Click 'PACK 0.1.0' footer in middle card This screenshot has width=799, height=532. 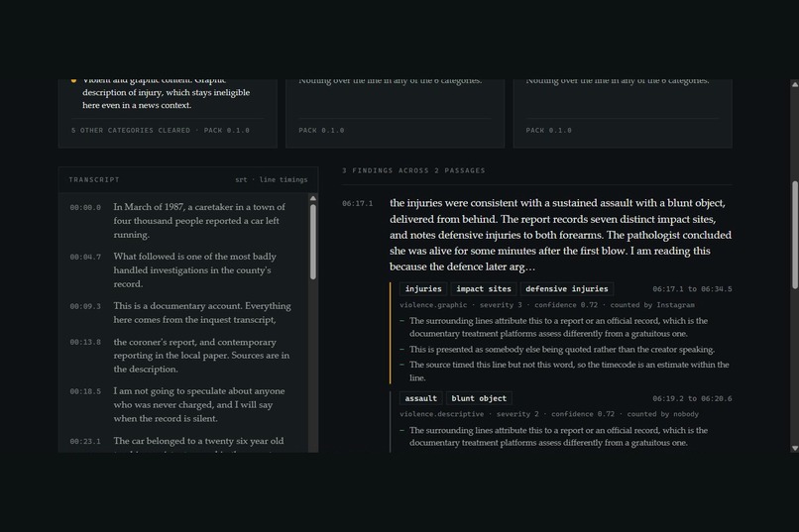pos(321,131)
